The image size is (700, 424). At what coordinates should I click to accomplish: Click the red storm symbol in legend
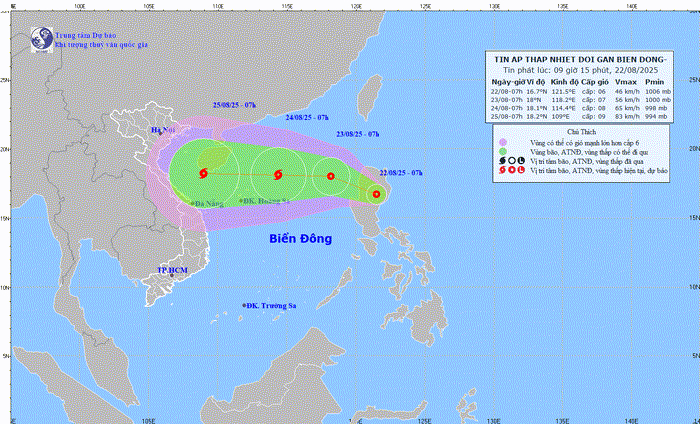[x=503, y=170]
